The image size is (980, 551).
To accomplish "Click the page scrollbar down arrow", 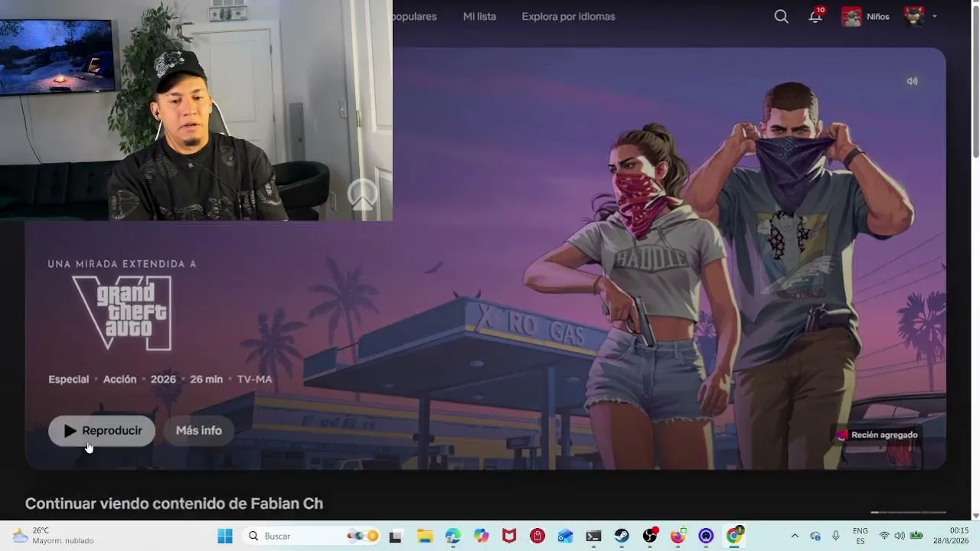I will pos(975,515).
